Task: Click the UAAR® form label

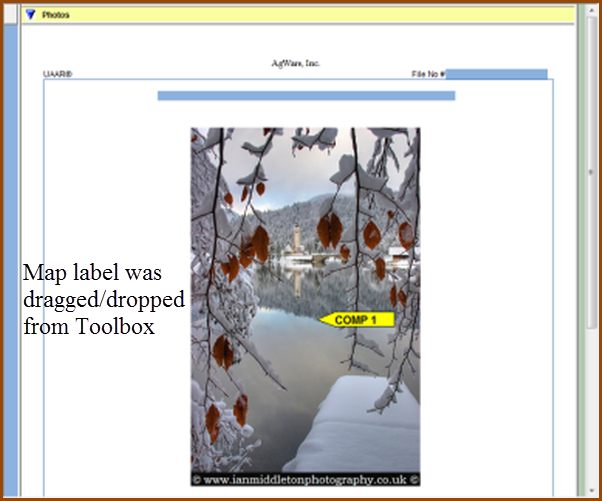Action: pos(58,74)
